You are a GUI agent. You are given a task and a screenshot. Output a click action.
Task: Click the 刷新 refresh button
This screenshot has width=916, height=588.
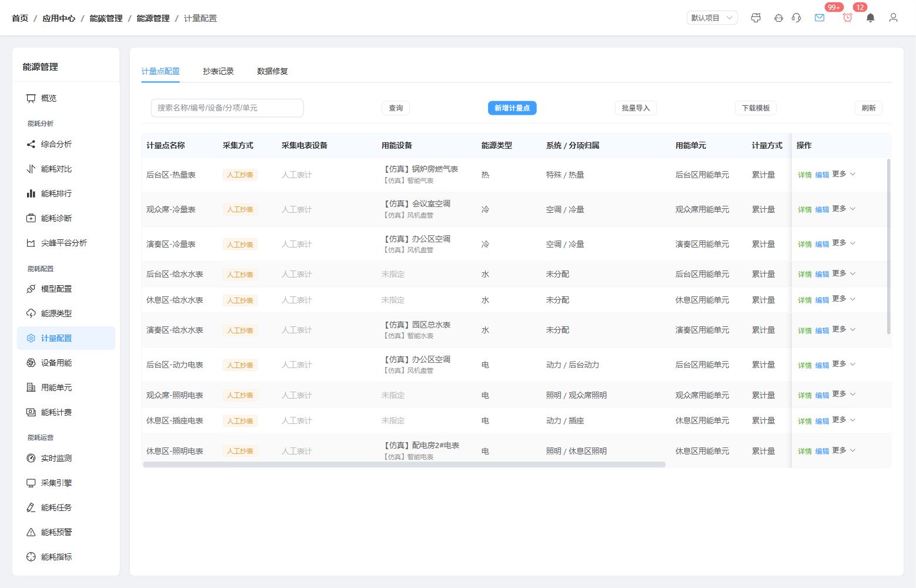[x=868, y=108]
